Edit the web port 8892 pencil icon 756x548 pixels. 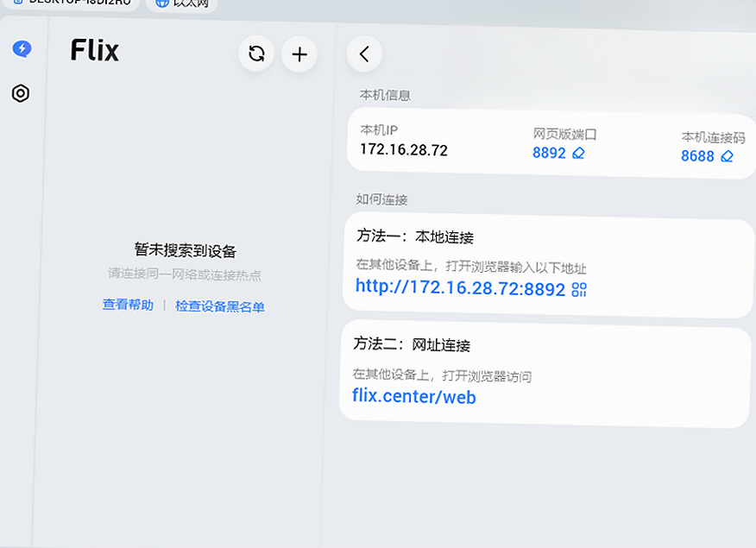(x=578, y=154)
